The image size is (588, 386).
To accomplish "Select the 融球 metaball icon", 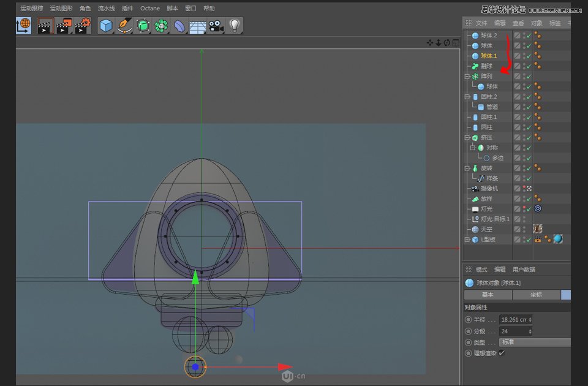I will coord(475,66).
